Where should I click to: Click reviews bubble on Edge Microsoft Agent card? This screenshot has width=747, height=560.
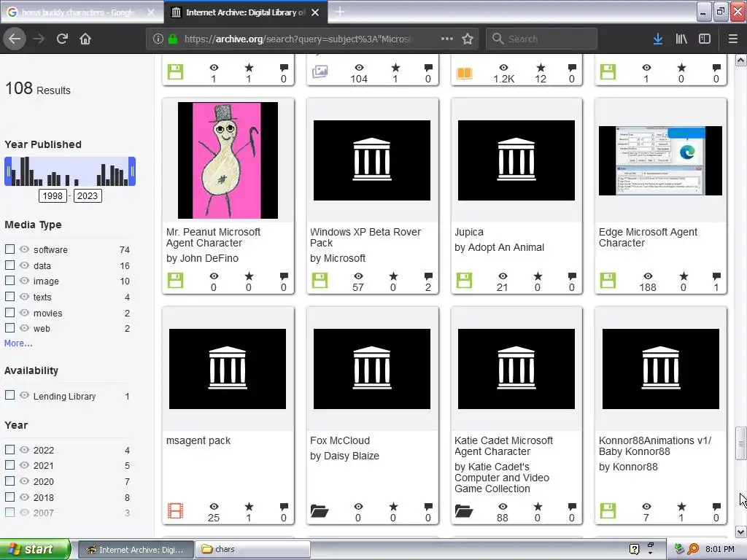click(x=716, y=276)
